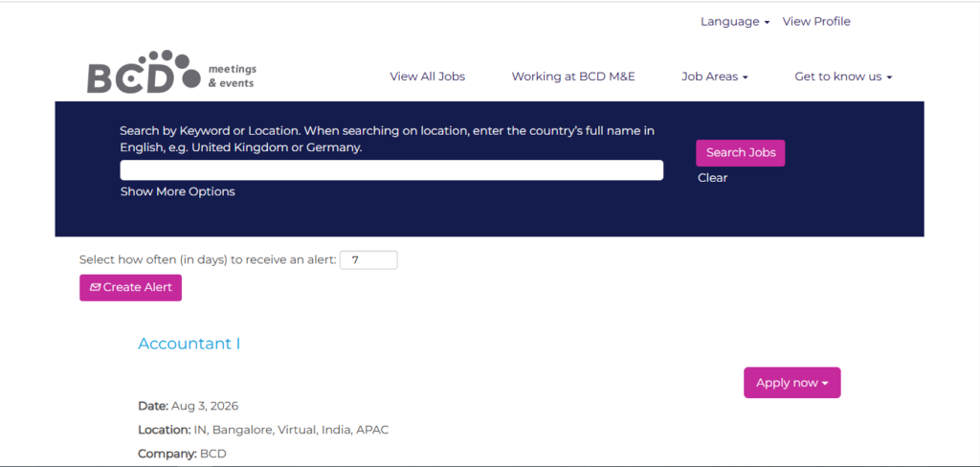Click the BCD meetings & events logo
This screenshot has width=980, height=467.
tap(171, 72)
